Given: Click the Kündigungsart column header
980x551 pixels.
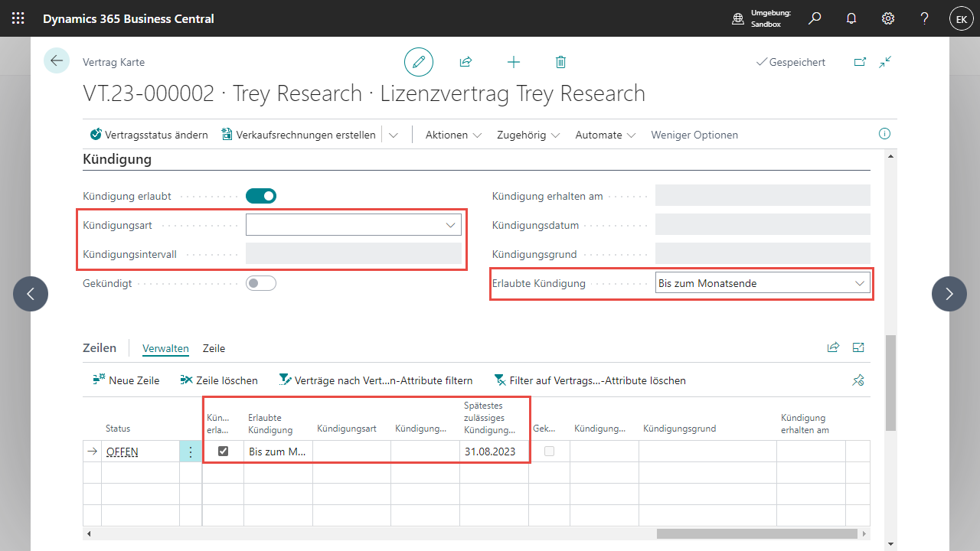Looking at the screenshot, I should (x=347, y=429).
